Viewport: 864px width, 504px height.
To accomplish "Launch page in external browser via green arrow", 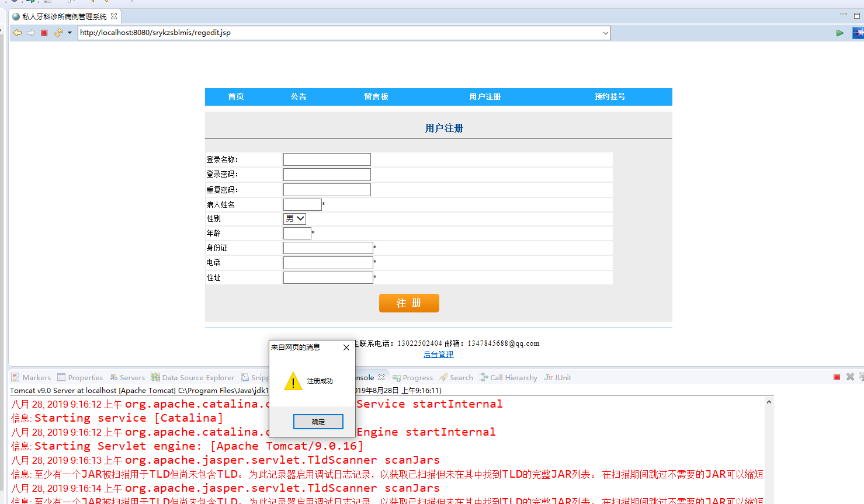I will 840,33.
